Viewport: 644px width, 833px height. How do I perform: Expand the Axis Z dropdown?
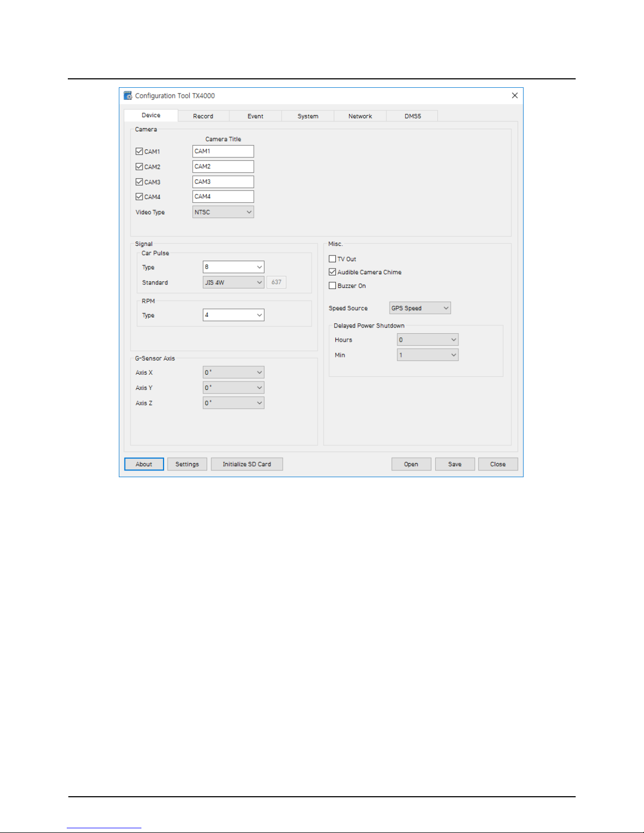coord(233,403)
